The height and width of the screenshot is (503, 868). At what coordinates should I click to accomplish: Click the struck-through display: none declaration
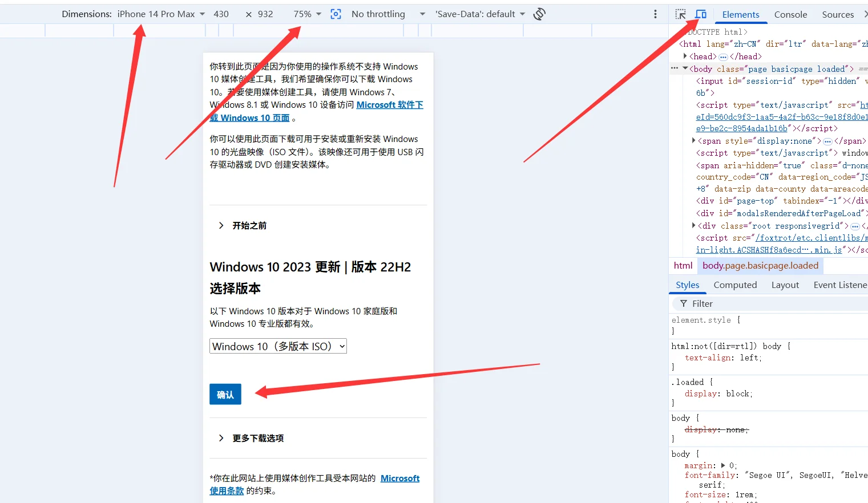click(x=717, y=429)
